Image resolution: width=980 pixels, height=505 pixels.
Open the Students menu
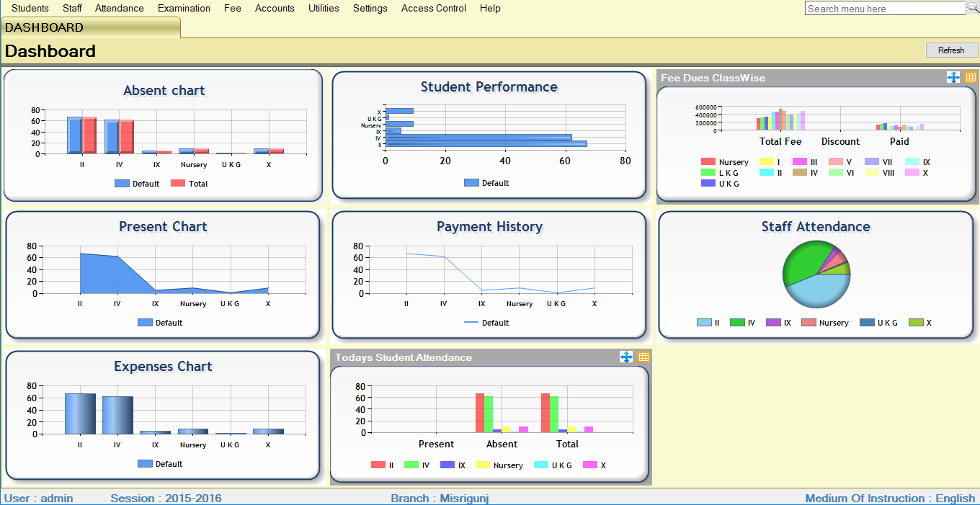(x=30, y=9)
